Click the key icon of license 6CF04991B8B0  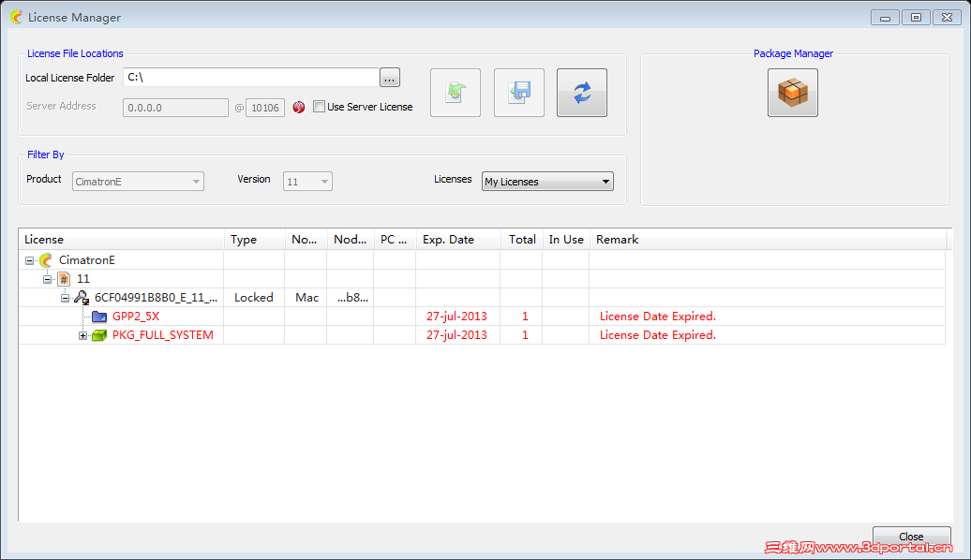point(82,298)
